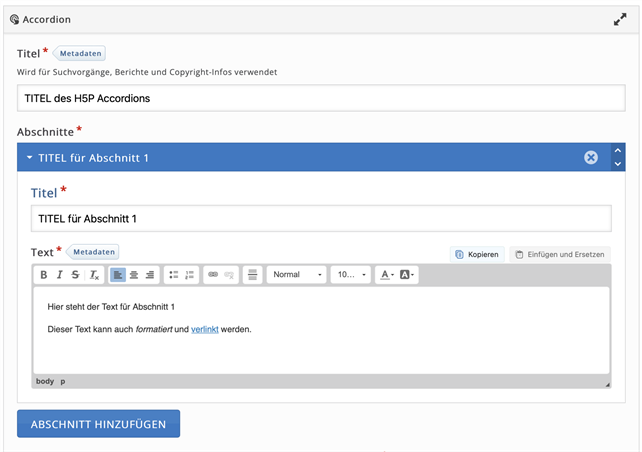
Task: Insert a numbered list
Action: [x=190, y=275]
